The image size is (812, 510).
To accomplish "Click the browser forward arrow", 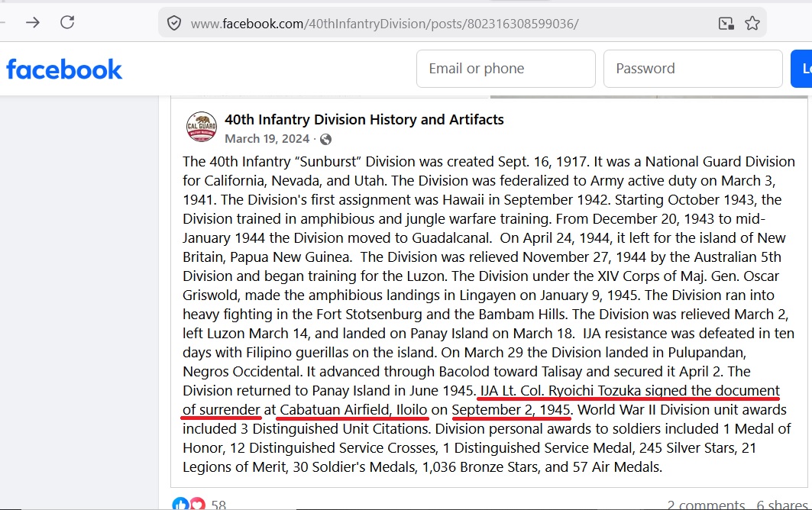I will coord(33,22).
